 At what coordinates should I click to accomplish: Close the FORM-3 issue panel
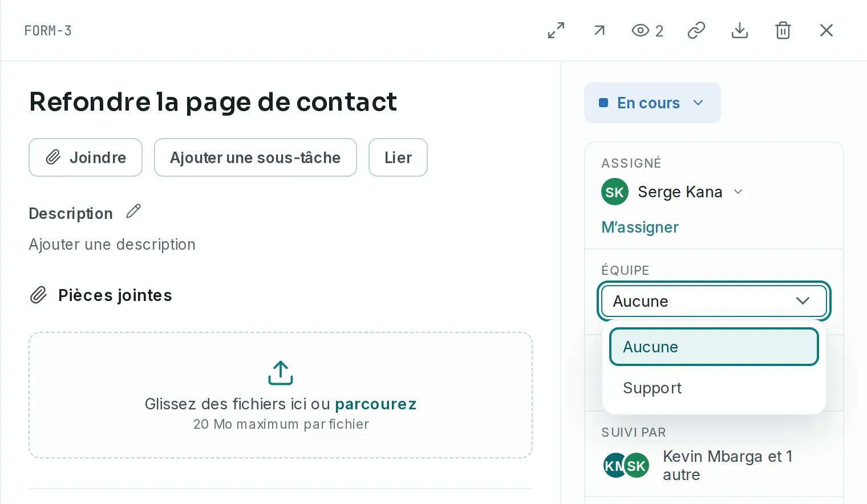click(x=827, y=30)
